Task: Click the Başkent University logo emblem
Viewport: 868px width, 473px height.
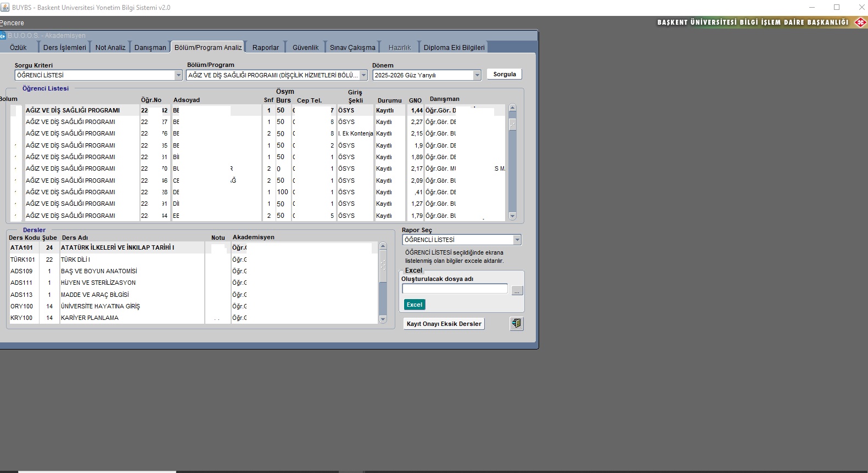Action: (860, 22)
